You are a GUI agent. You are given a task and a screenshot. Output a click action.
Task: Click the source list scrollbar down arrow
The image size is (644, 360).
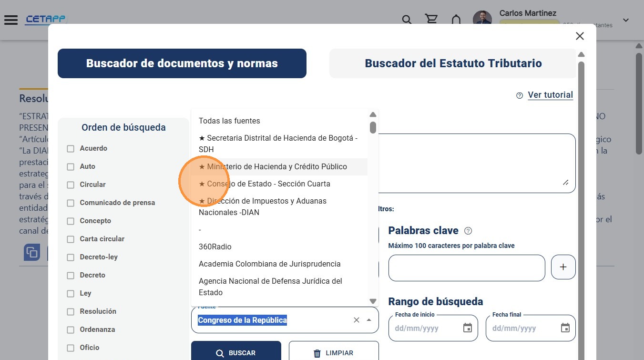click(373, 301)
